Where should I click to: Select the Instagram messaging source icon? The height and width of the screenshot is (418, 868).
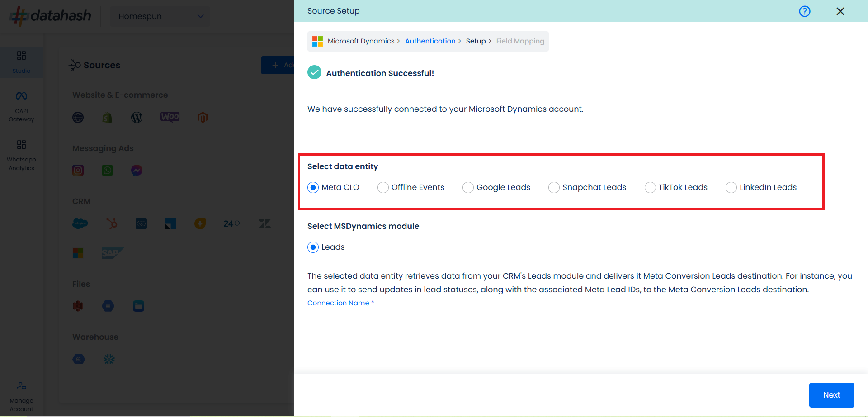(78, 171)
